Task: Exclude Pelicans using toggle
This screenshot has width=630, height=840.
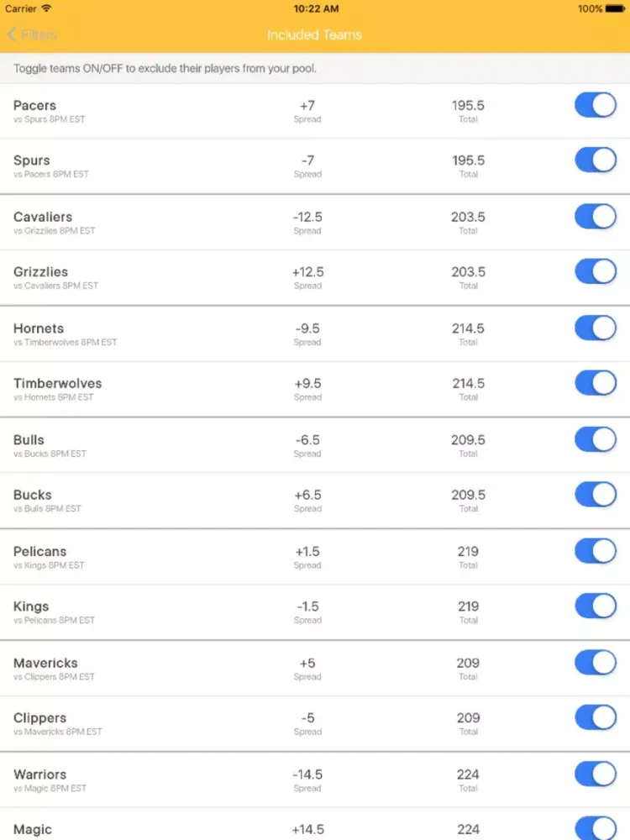Action: point(596,551)
